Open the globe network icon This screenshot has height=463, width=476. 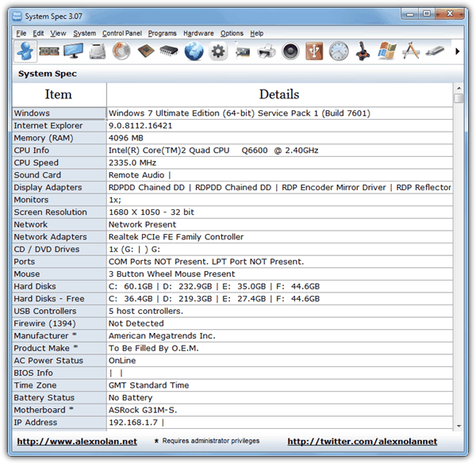pos(194,51)
